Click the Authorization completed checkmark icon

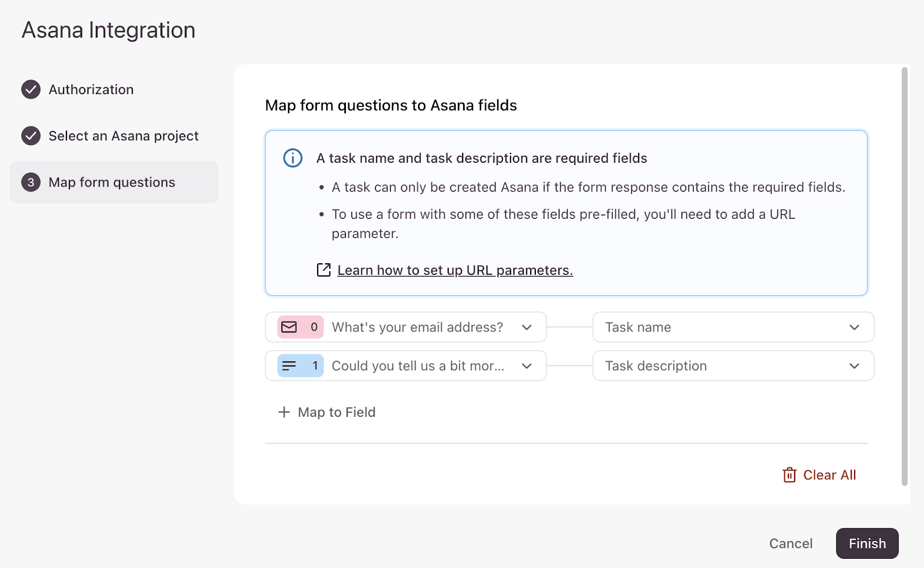click(31, 89)
